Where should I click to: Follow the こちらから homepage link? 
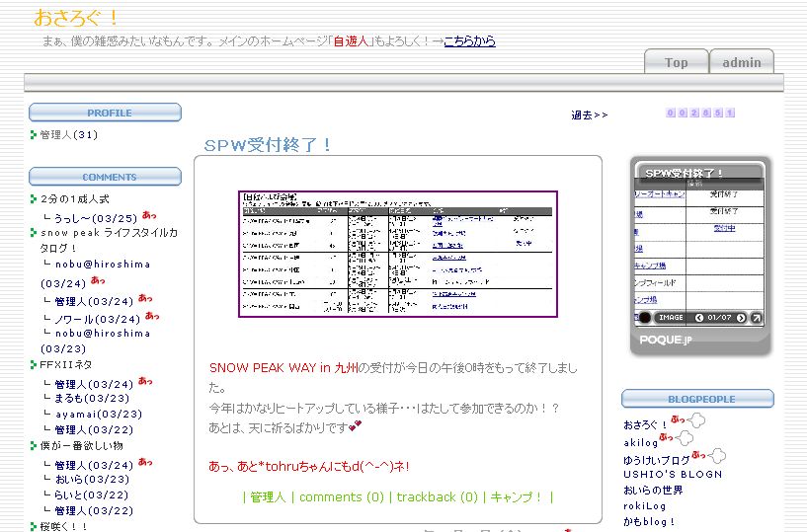coord(469,41)
